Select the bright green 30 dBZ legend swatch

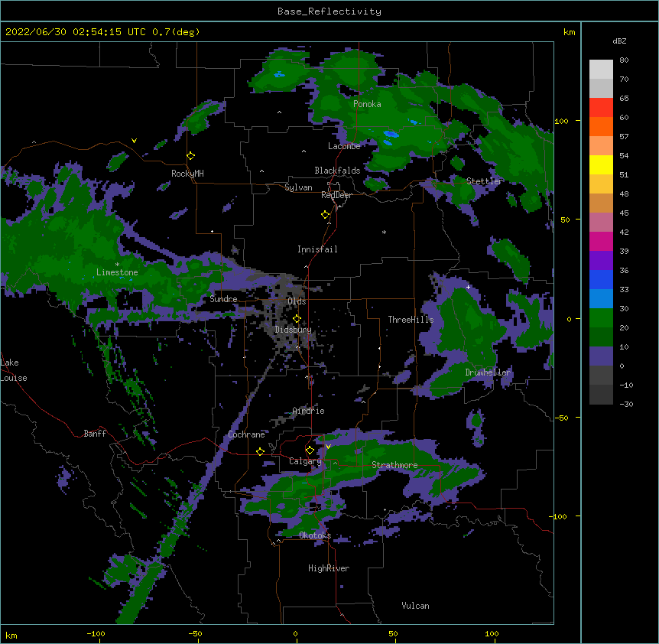(x=601, y=318)
